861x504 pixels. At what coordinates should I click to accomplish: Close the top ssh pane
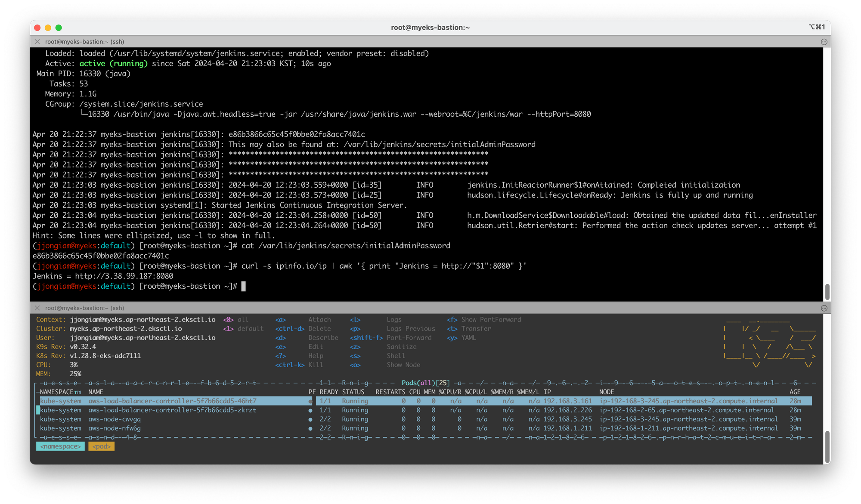[37, 42]
